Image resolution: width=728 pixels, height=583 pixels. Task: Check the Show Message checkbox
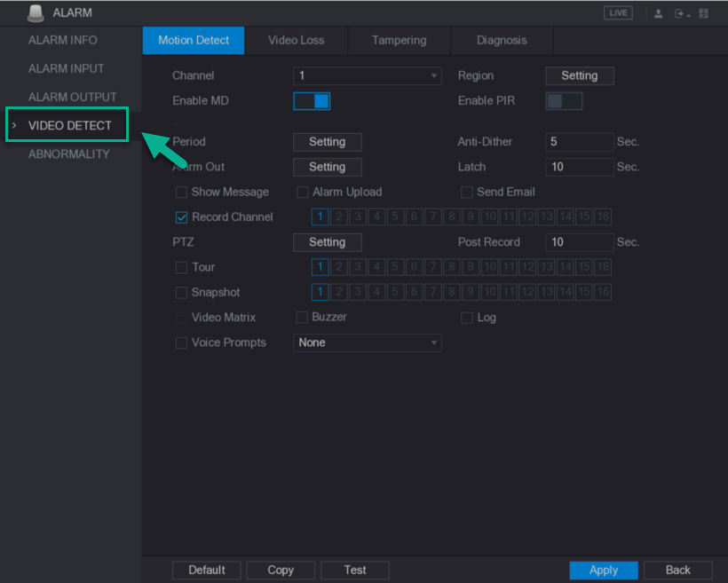coord(181,193)
